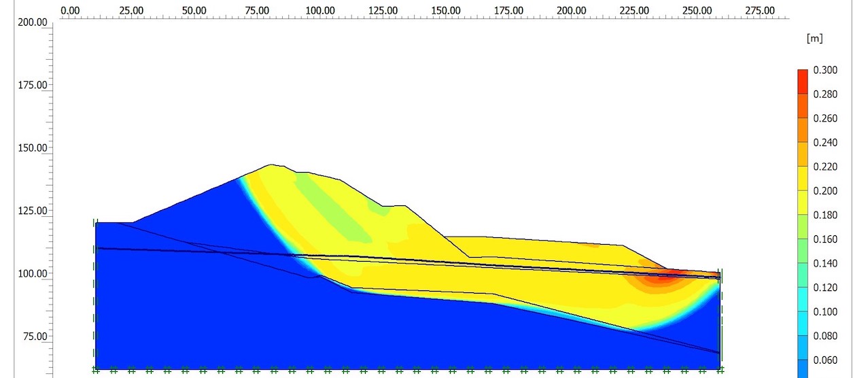
Task: Click the [m] unit label above the legend
Action: coord(814,39)
